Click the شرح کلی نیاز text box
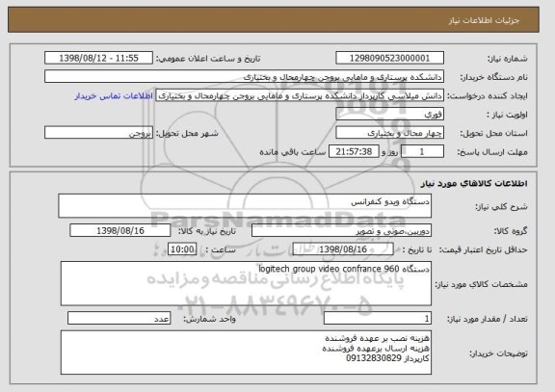 tap(245, 205)
